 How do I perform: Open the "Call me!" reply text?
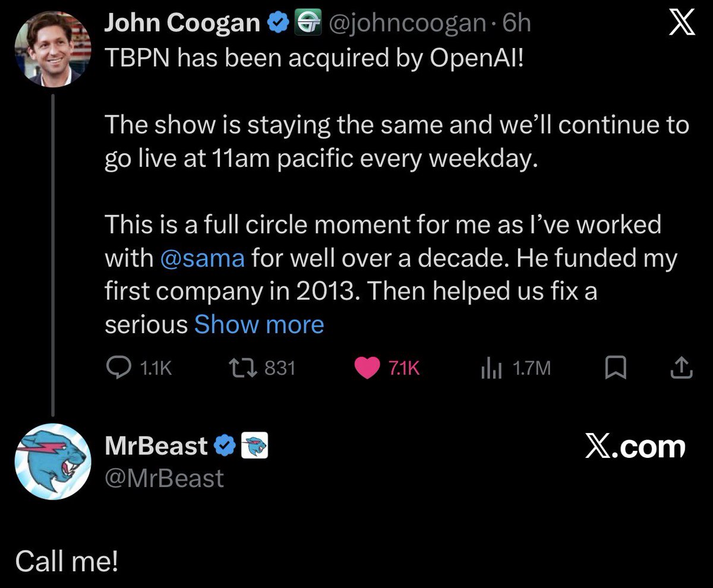click(x=67, y=561)
